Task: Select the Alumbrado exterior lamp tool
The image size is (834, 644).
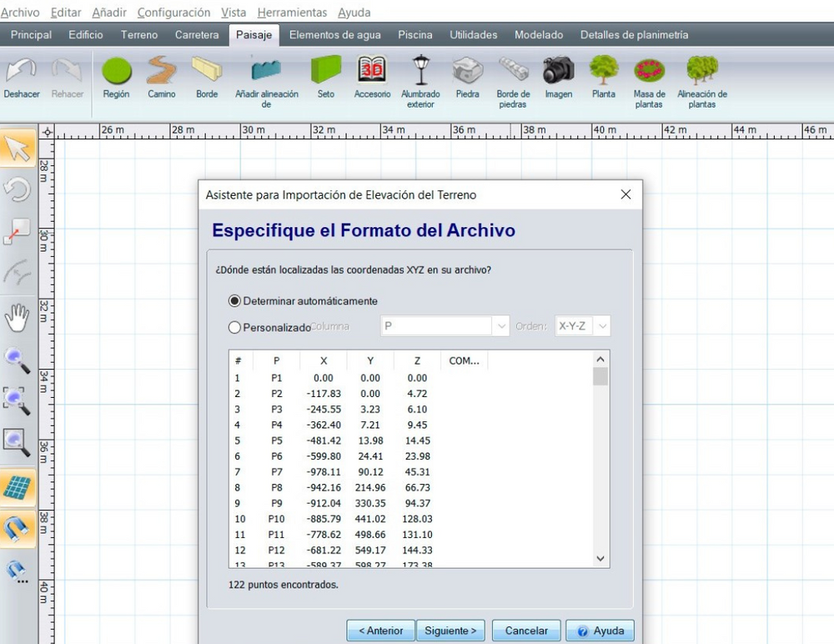Action: pyautogui.click(x=420, y=77)
